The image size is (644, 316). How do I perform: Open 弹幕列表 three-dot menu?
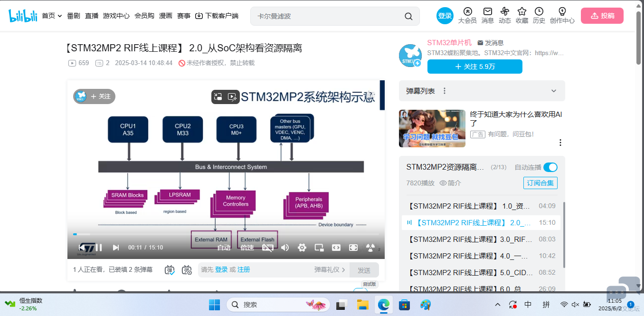click(445, 91)
